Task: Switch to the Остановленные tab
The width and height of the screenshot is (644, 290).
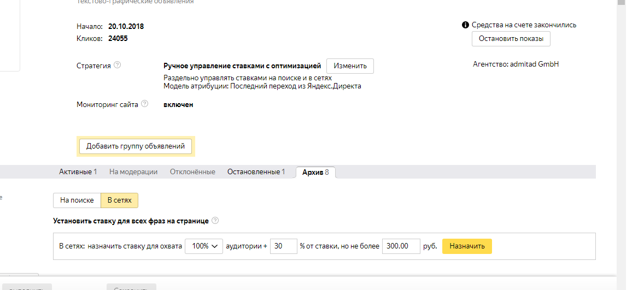Action: click(x=256, y=172)
